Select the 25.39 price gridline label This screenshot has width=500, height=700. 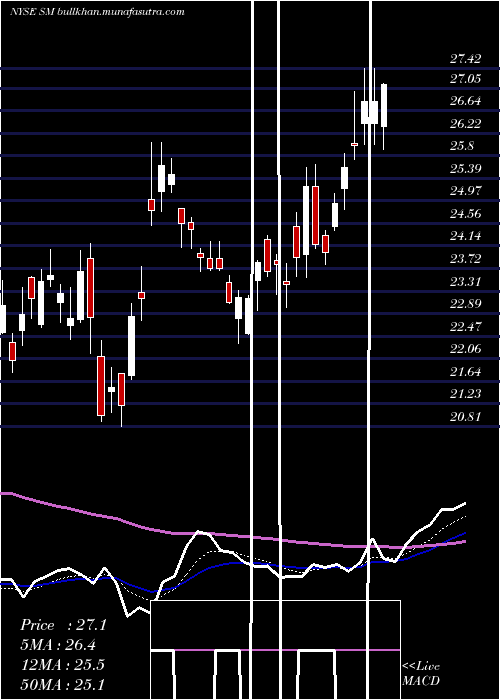pos(466,169)
